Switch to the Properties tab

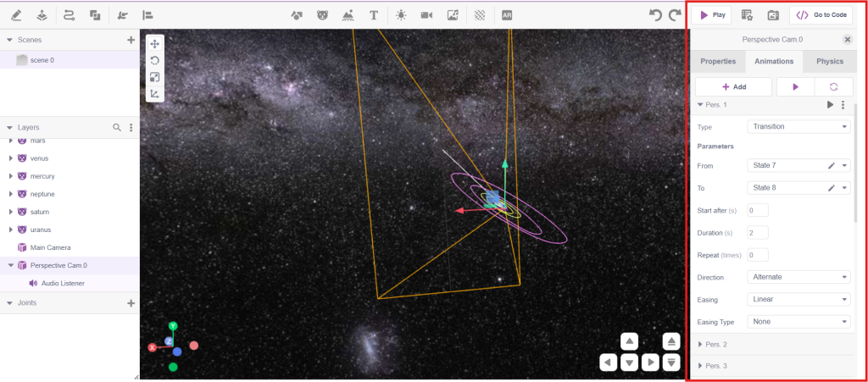(x=717, y=61)
